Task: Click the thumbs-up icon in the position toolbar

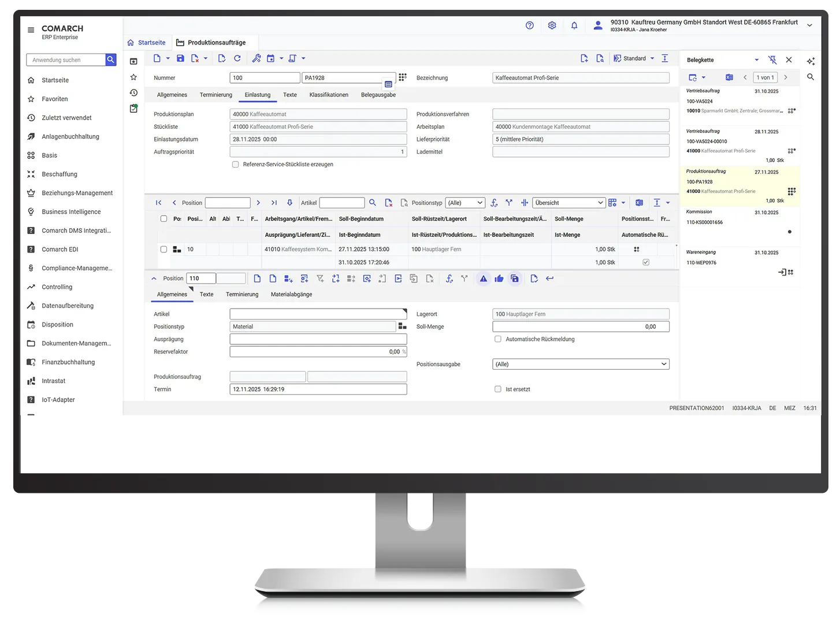Action: (x=499, y=278)
